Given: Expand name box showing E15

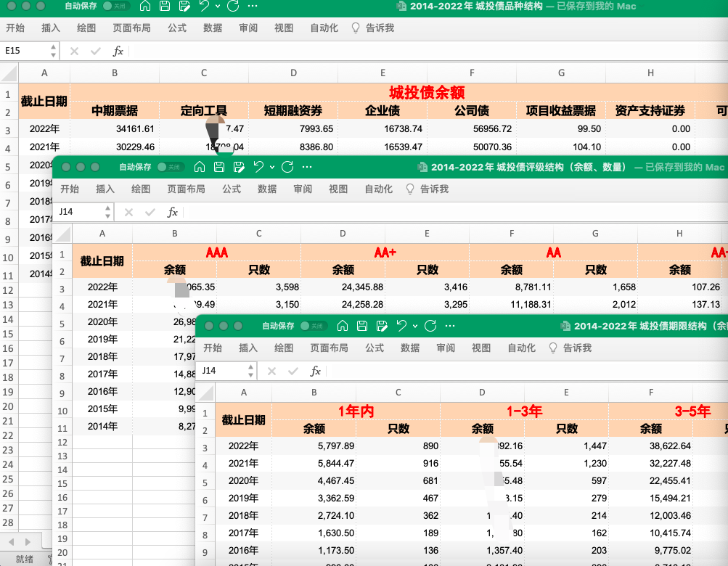Looking at the screenshot, I should [x=54, y=51].
